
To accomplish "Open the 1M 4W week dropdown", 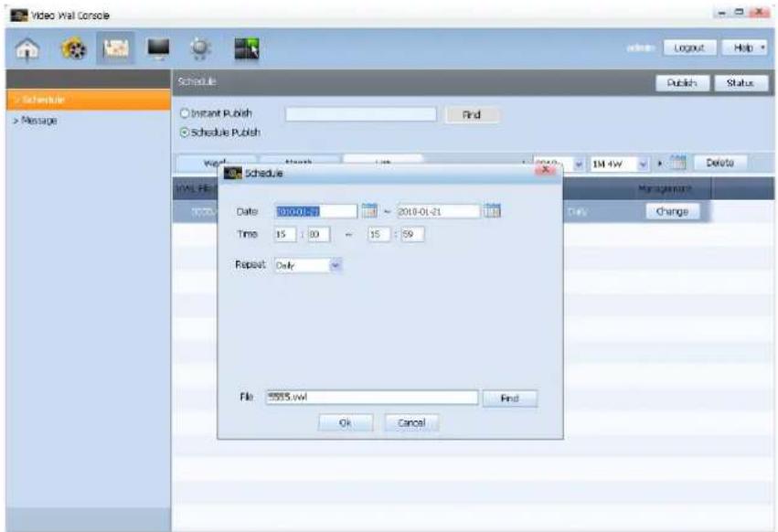I will 643,165.
